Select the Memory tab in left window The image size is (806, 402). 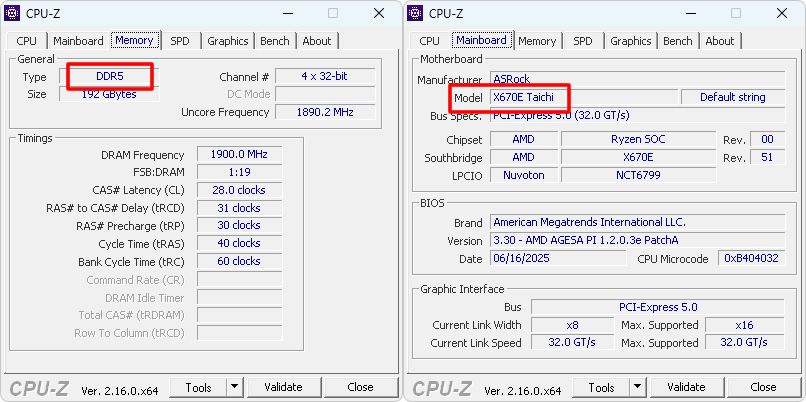click(134, 40)
